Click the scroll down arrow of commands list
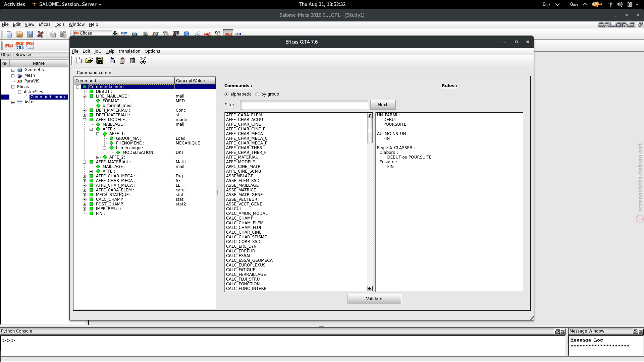The width and height of the screenshot is (644, 362). point(370,289)
